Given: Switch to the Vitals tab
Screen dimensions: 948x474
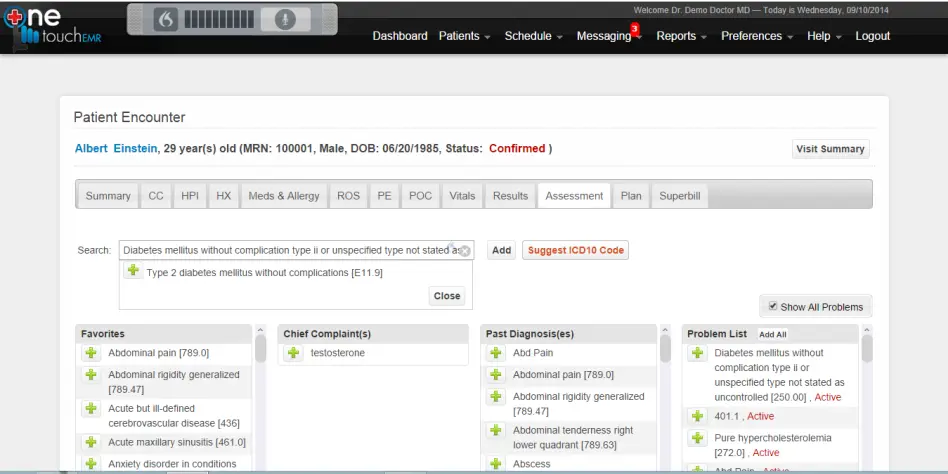Looking at the screenshot, I should click(x=462, y=196).
